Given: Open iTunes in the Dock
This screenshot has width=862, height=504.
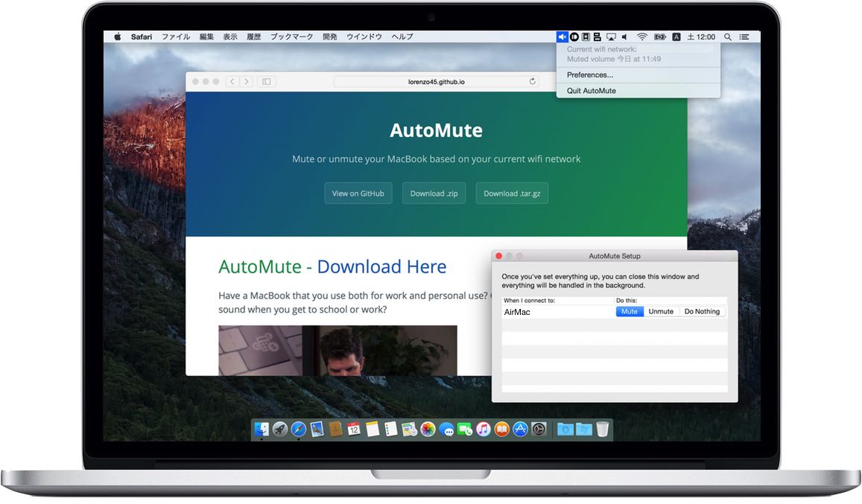Looking at the screenshot, I should click(x=484, y=430).
